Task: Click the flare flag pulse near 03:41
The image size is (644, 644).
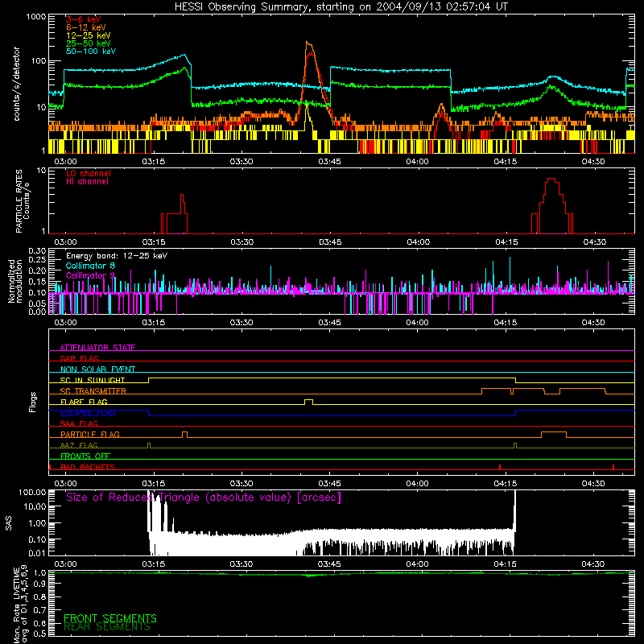Action: [308, 402]
